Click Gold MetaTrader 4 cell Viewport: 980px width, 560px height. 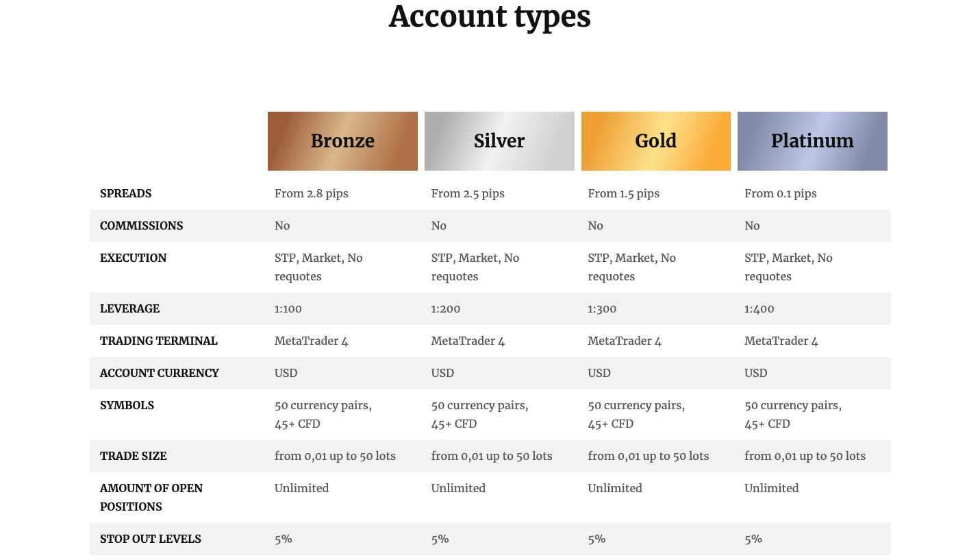(625, 341)
